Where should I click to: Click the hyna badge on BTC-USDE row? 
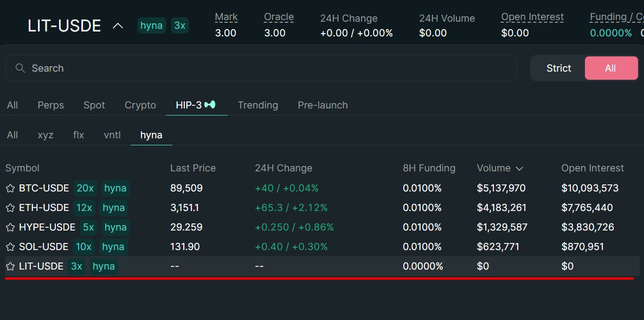pos(115,189)
